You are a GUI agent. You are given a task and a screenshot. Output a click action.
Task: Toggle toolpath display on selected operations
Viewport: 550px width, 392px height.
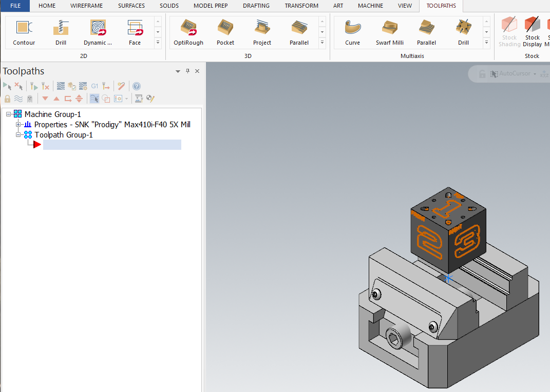pyautogui.click(x=18, y=99)
